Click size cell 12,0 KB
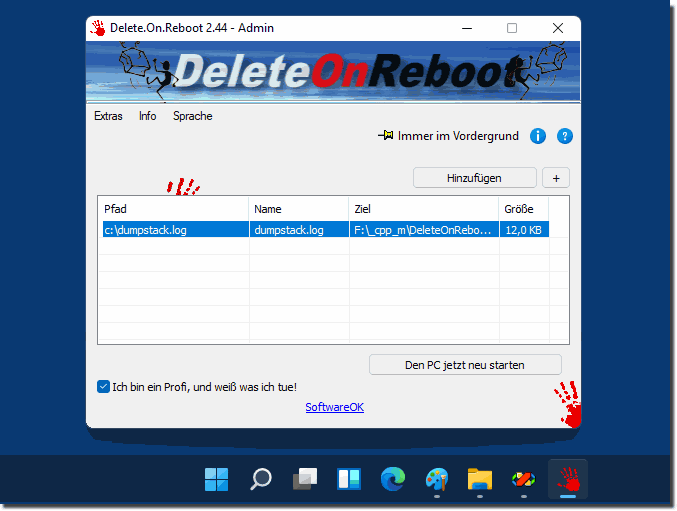Screen dimensions: 677x511 tap(524, 230)
